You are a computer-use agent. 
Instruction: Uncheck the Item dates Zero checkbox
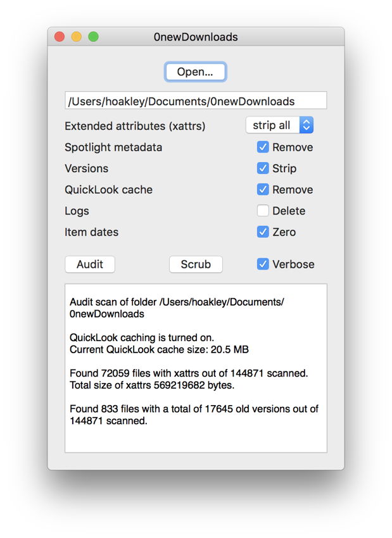pyautogui.click(x=263, y=232)
